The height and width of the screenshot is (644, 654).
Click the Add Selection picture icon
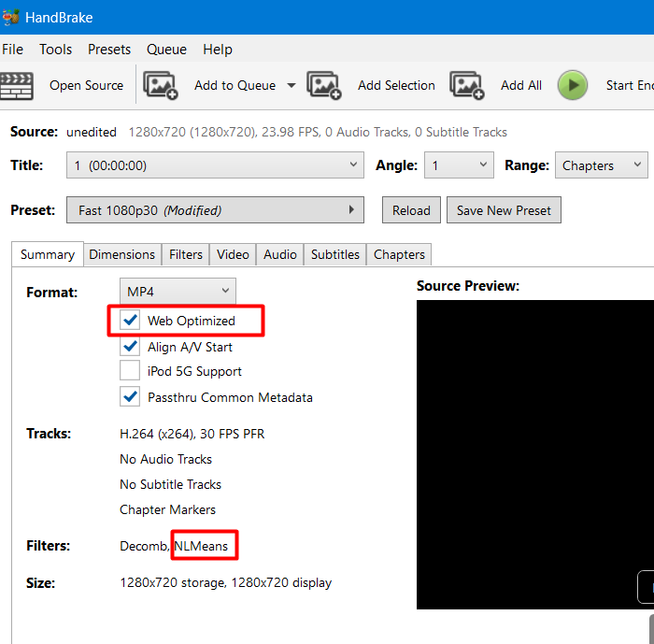pyautogui.click(x=324, y=86)
